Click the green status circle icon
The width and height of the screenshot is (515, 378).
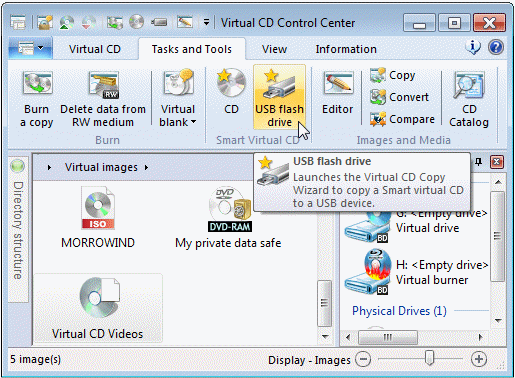point(17,166)
